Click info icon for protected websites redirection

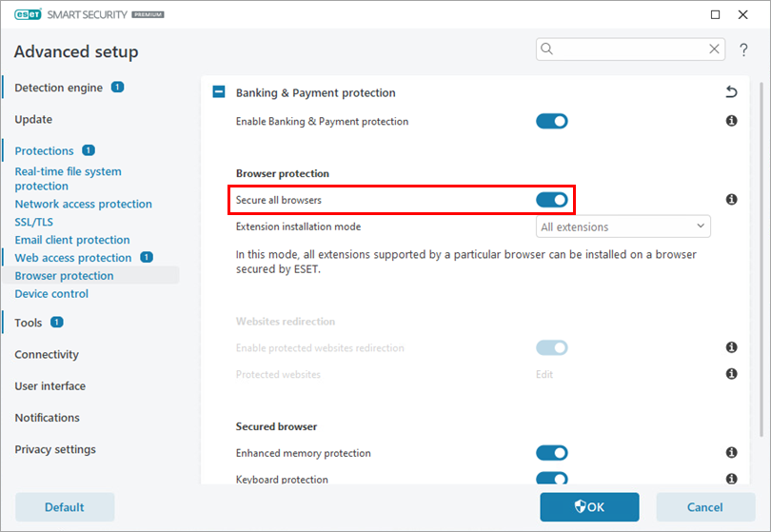pyautogui.click(x=731, y=348)
